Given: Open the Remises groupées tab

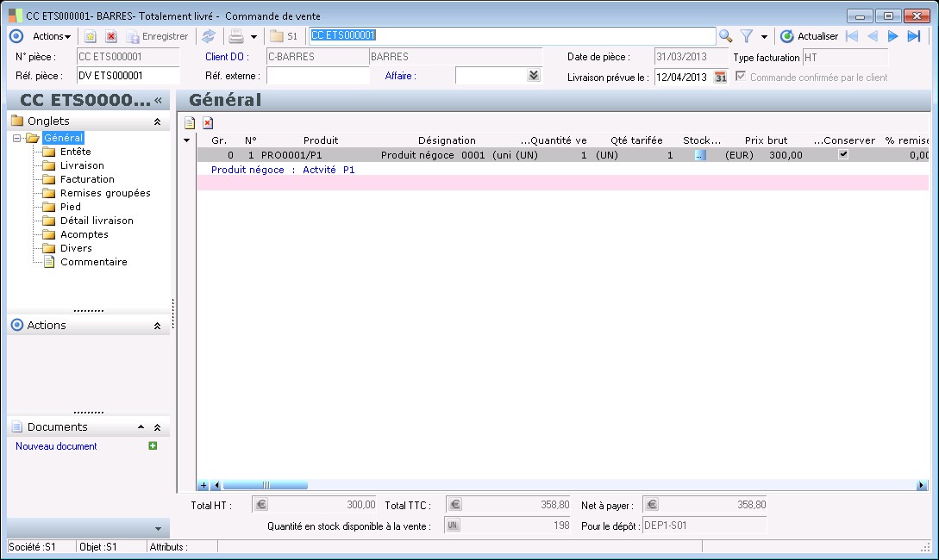Looking at the screenshot, I should click(x=105, y=193).
